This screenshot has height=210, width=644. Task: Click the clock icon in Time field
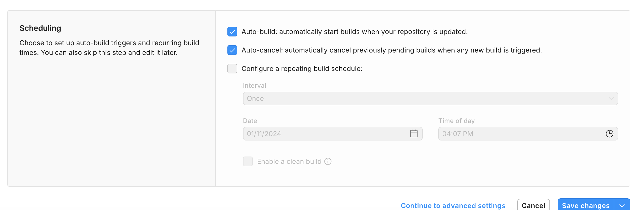609,134
